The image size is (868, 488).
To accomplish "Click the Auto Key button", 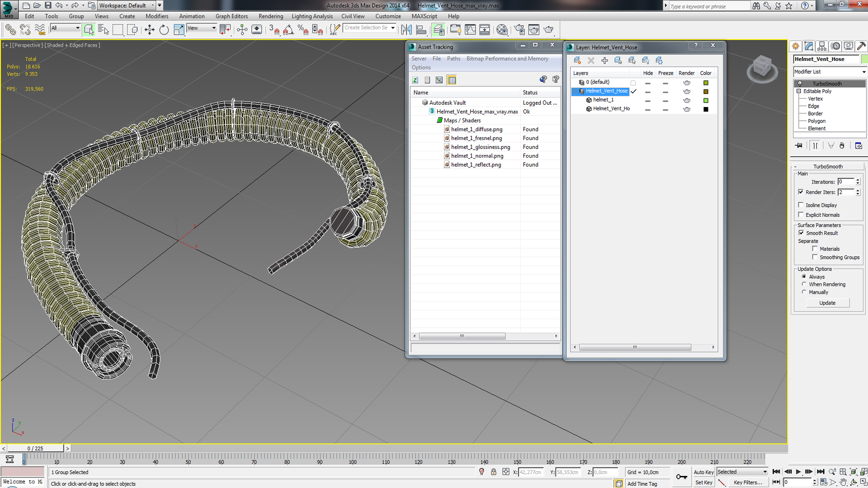I will (703, 472).
